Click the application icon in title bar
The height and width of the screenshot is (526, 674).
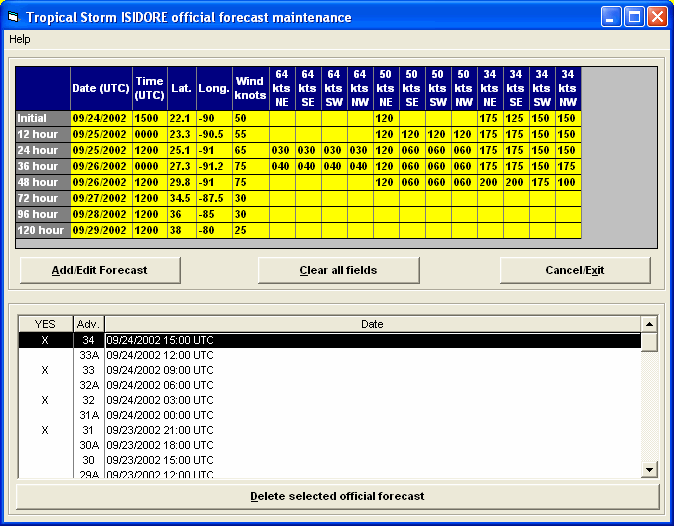[x=14, y=17]
